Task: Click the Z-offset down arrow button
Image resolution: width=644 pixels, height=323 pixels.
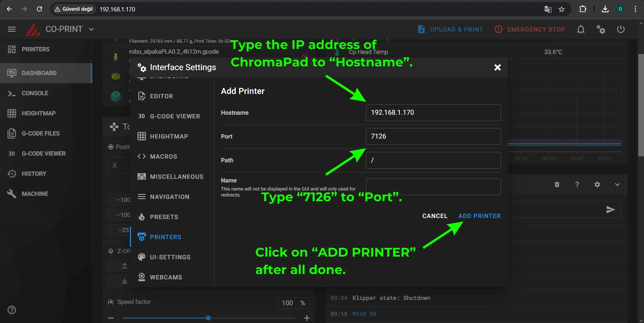Action: [125, 281]
